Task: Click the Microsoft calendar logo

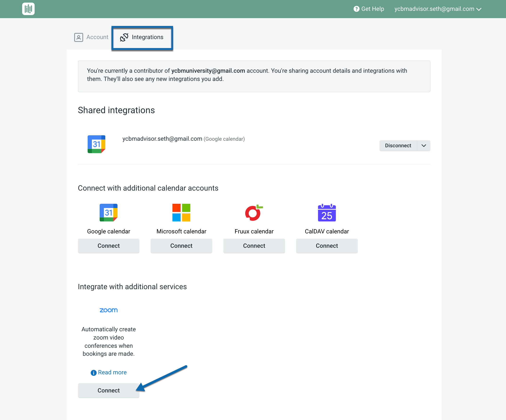Action: tap(181, 212)
